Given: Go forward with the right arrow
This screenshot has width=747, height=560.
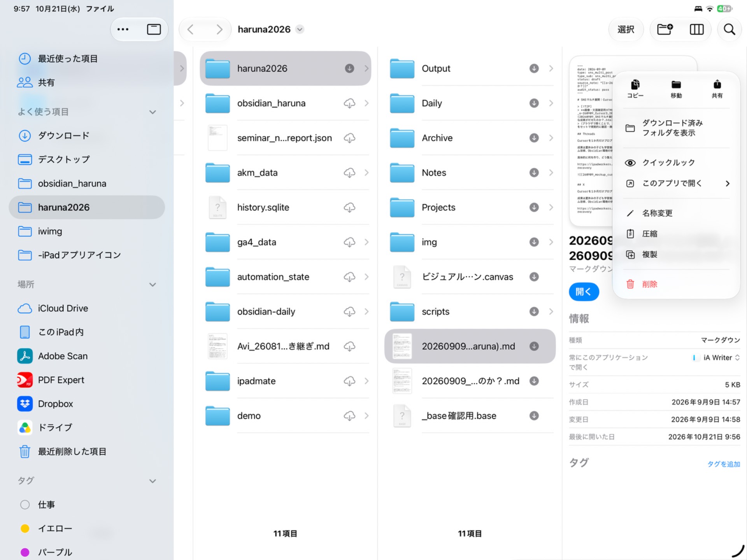Looking at the screenshot, I should [219, 30].
